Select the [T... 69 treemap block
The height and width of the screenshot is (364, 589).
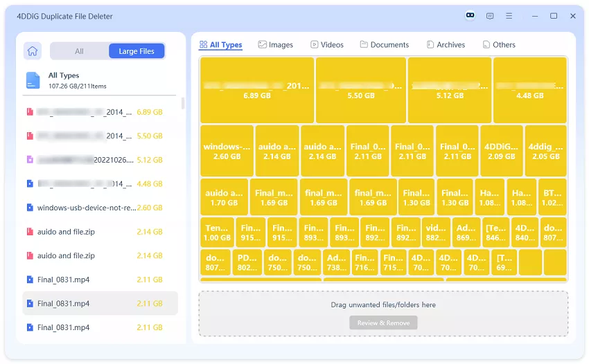coord(504,262)
